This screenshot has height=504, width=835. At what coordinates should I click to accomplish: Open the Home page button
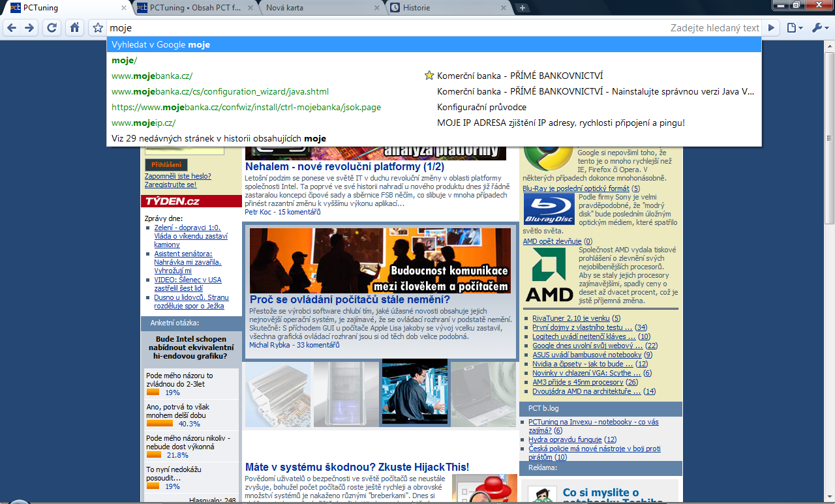click(75, 27)
